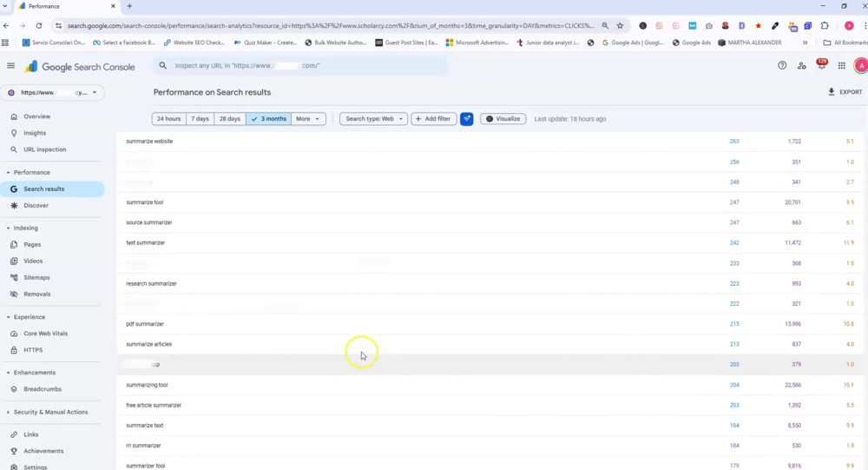This screenshot has height=470, width=868.
Task: Click the Visualize button
Action: pyautogui.click(x=503, y=119)
